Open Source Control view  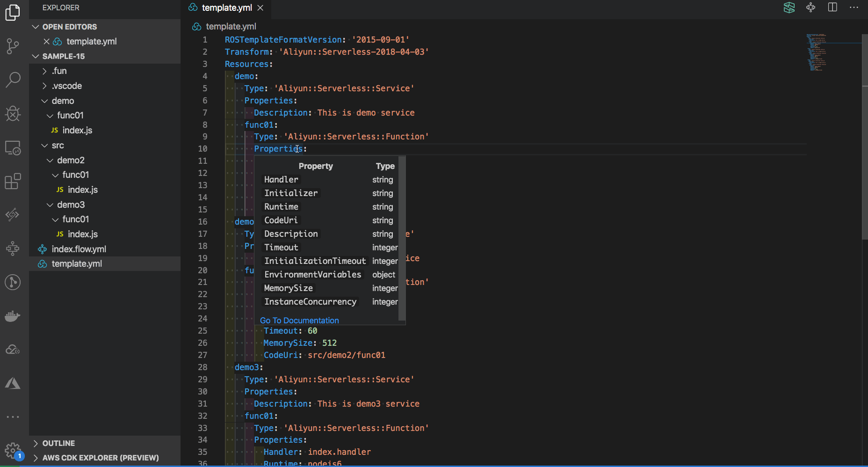click(x=13, y=45)
